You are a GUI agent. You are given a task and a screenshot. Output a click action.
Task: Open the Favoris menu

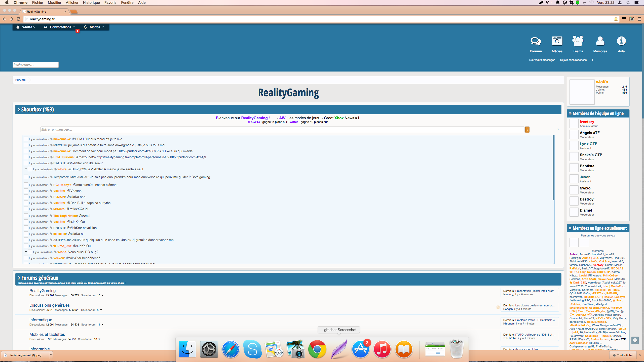coord(110,3)
